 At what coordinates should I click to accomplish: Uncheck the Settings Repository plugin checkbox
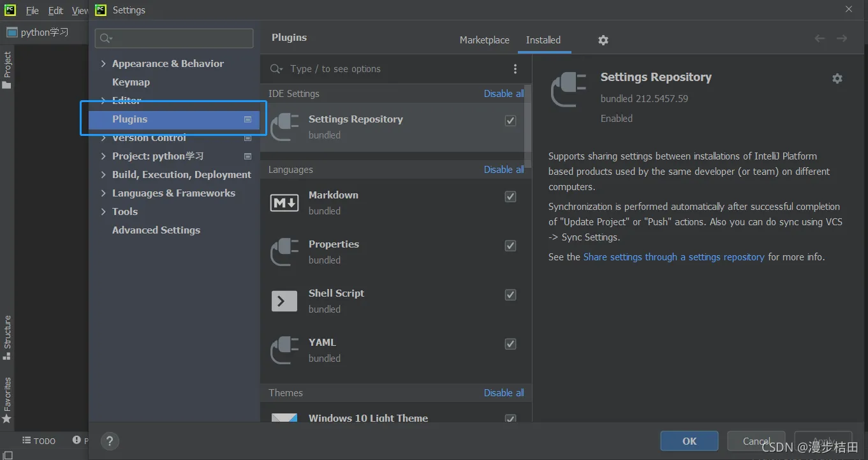tap(510, 121)
